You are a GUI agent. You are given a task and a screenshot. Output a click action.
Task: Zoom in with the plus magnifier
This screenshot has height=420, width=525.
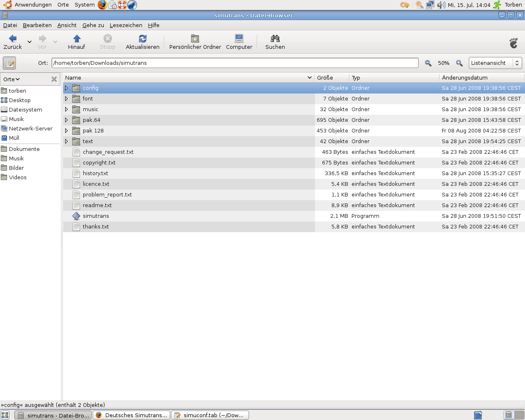[459, 63]
